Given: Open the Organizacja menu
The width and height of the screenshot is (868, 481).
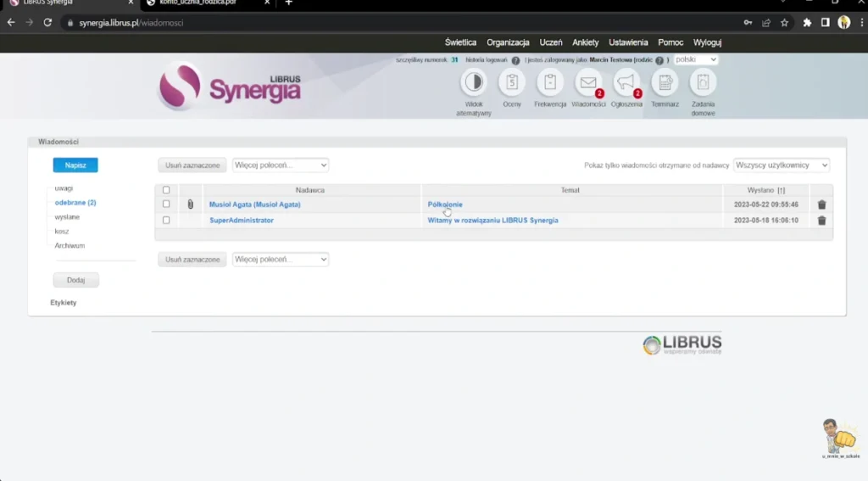Looking at the screenshot, I should 508,42.
